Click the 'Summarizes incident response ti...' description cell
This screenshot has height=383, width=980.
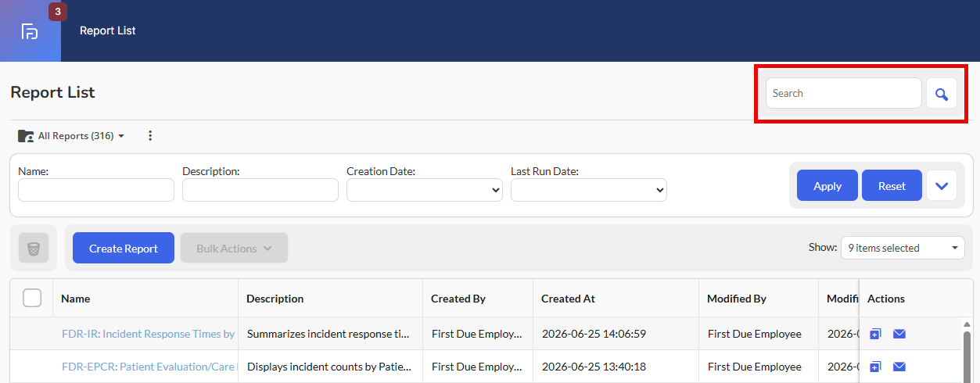tap(328, 334)
